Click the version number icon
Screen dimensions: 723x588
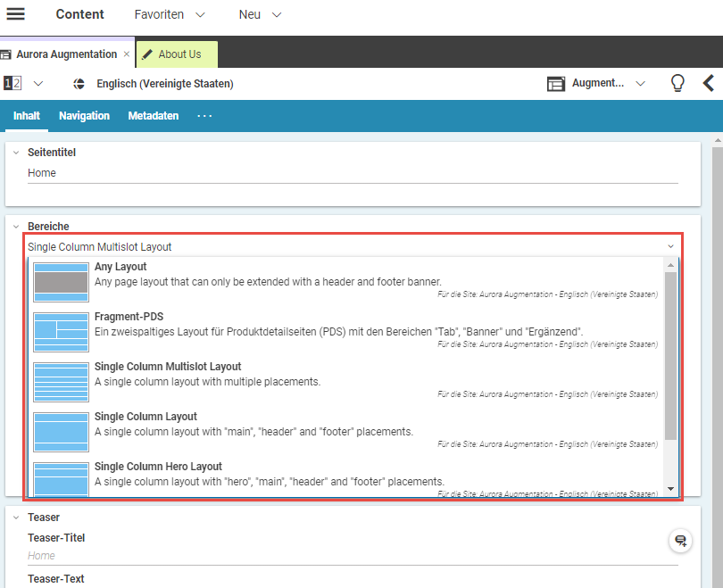tap(12, 84)
